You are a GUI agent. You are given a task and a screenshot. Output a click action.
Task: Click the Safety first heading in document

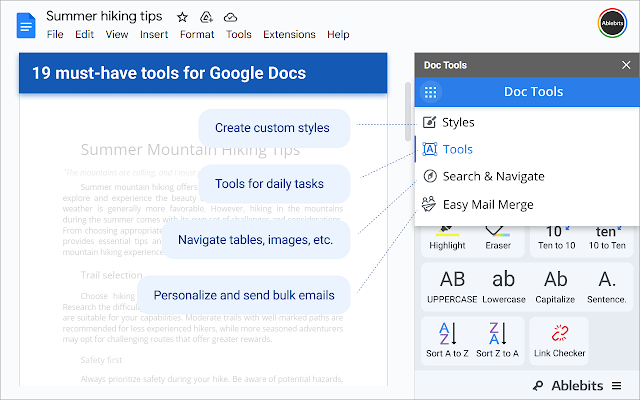point(101,360)
